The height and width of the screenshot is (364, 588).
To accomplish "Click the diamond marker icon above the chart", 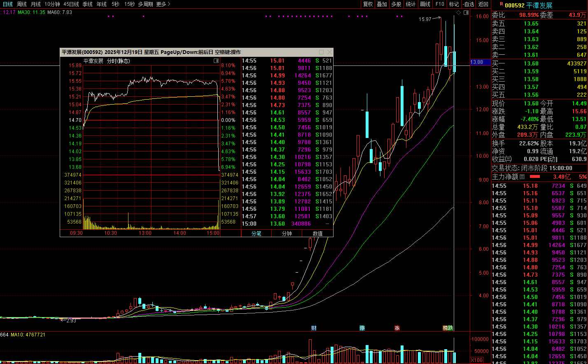I will 459,13.
